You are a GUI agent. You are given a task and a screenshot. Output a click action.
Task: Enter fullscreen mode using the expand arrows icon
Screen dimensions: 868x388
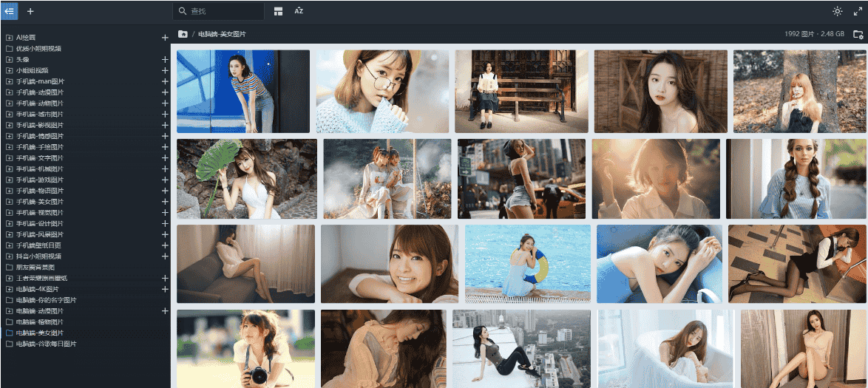tap(858, 11)
